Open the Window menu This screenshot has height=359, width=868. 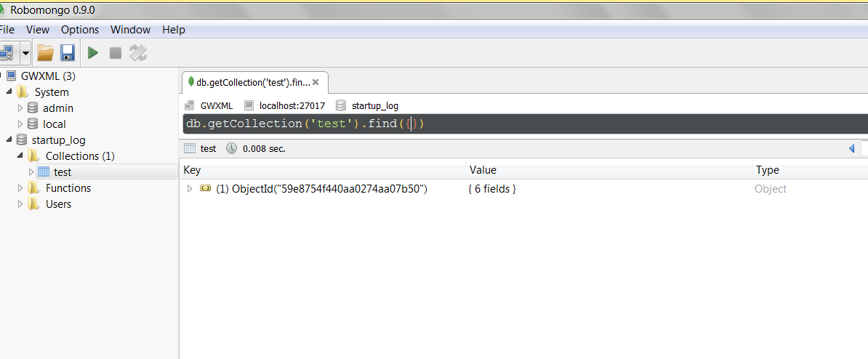pyautogui.click(x=130, y=30)
